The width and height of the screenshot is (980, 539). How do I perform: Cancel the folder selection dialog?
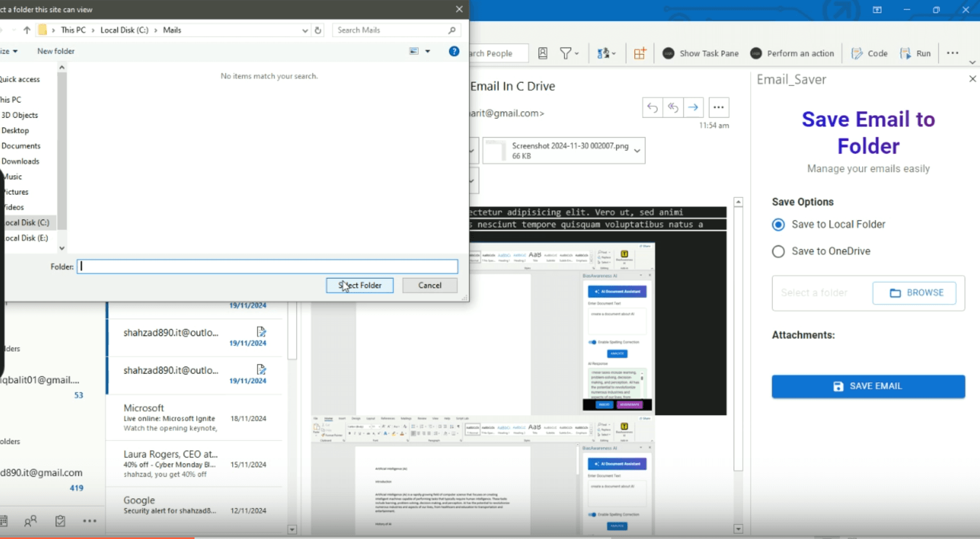pyautogui.click(x=430, y=285)
